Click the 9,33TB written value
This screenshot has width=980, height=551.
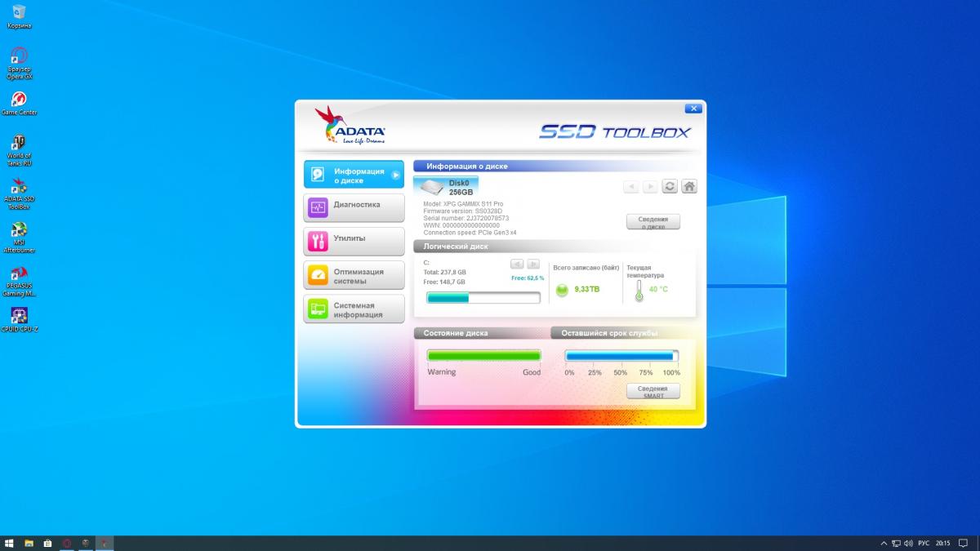coord(586,290)
